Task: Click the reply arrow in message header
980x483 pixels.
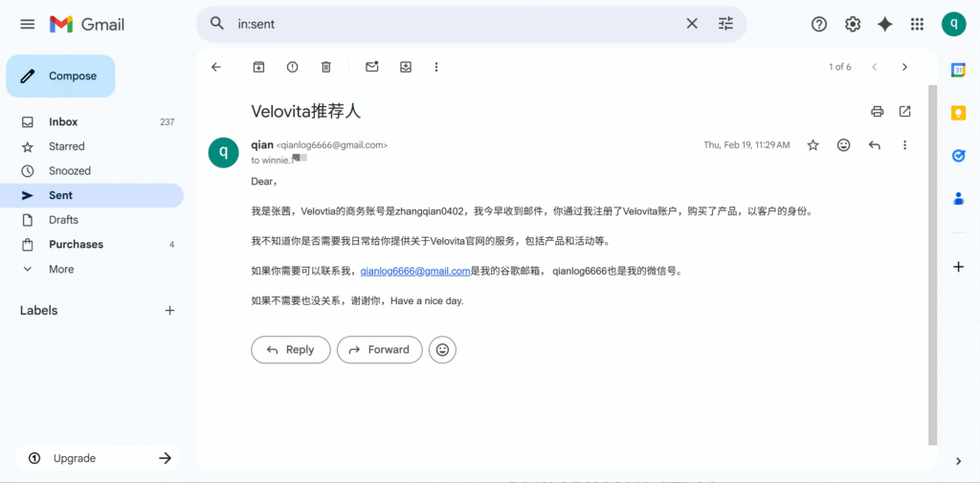Action: (875, 145)
